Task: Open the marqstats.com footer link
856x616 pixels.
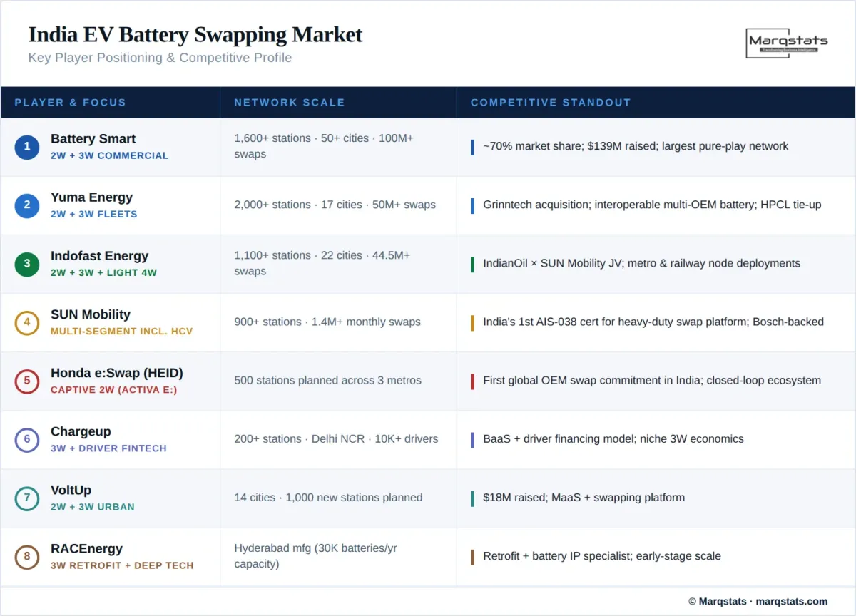Action: click(791, 601)
